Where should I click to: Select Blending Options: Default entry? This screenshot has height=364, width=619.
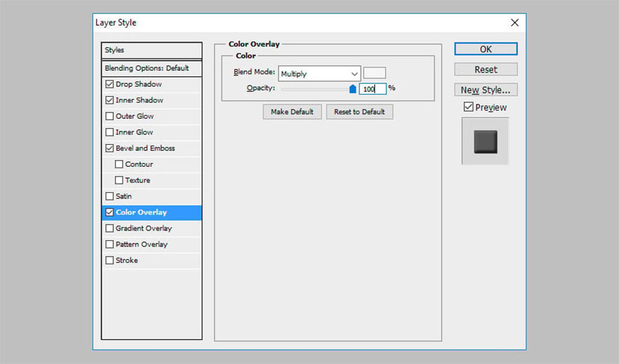(151, 69)
